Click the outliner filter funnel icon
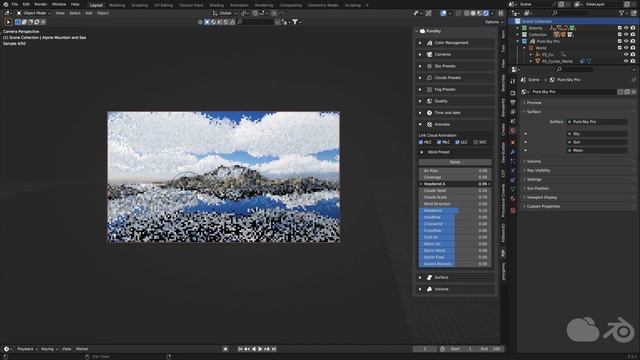 click(x=622, y=13)
